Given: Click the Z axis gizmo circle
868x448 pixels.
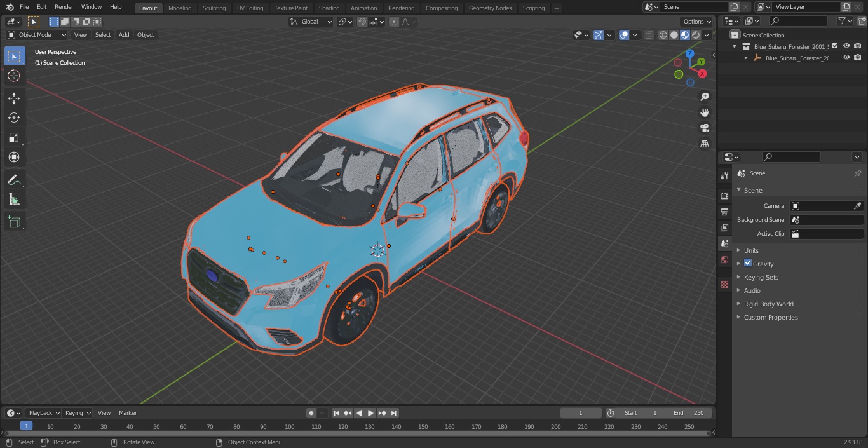Looking at the screenshot, I should point(690,54).
